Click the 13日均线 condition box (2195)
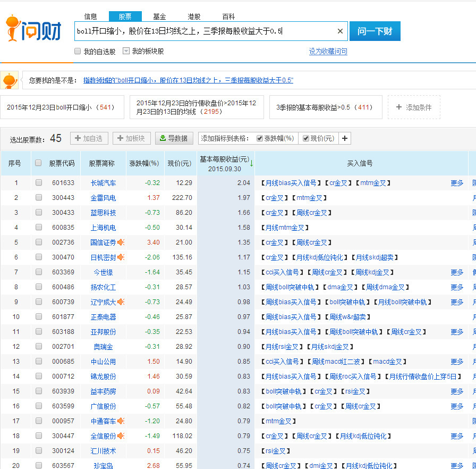476x469 pixels. coord(197,107)
